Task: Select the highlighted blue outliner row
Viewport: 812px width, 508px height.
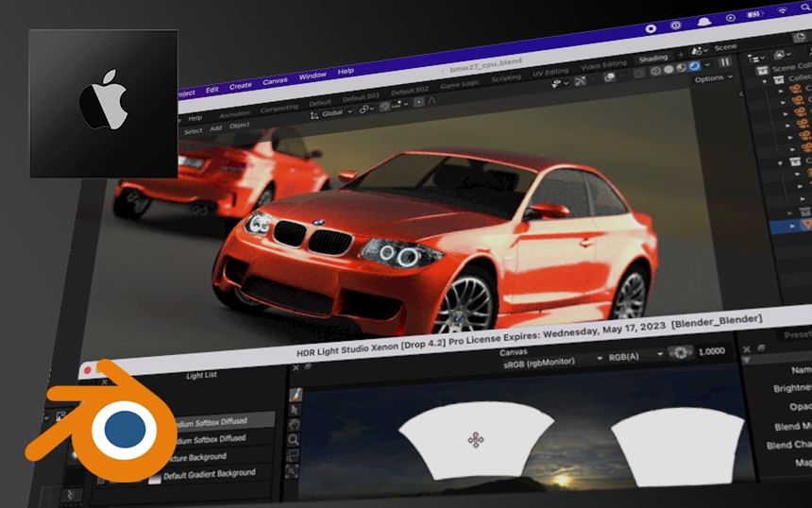Action: [791, 227]
